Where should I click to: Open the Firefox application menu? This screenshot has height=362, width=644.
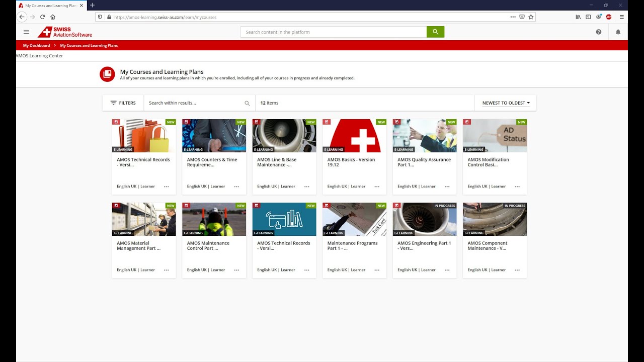tap(622, 17)
